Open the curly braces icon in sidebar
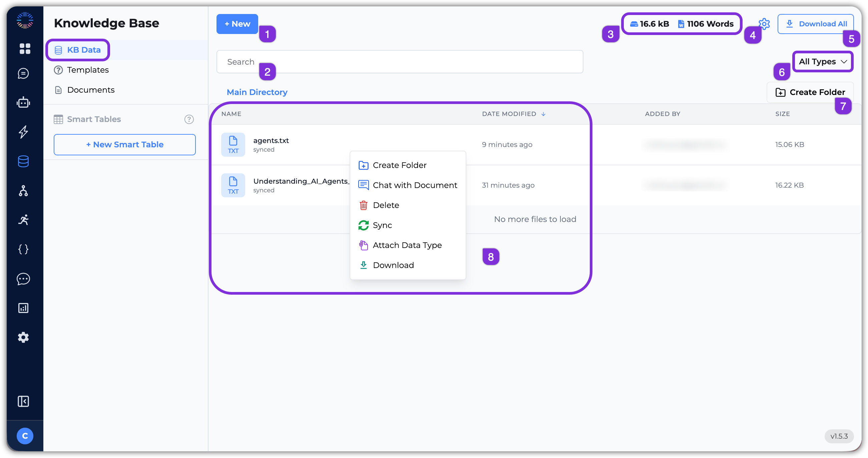Screen dimensions: 868x458 pos(23,249)
